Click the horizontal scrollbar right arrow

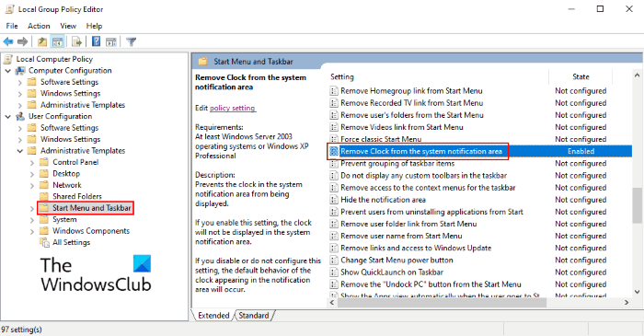click(x=627, y=302)
